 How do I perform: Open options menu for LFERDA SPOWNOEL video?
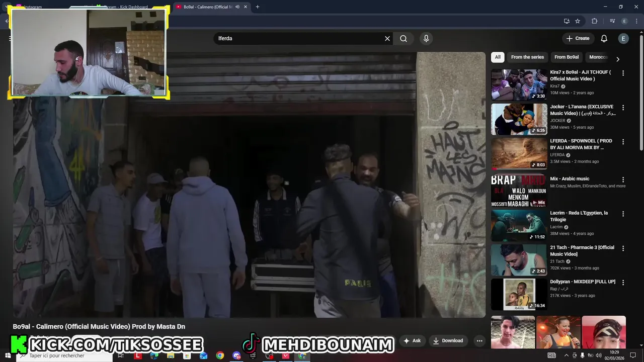tap(623, 142)
